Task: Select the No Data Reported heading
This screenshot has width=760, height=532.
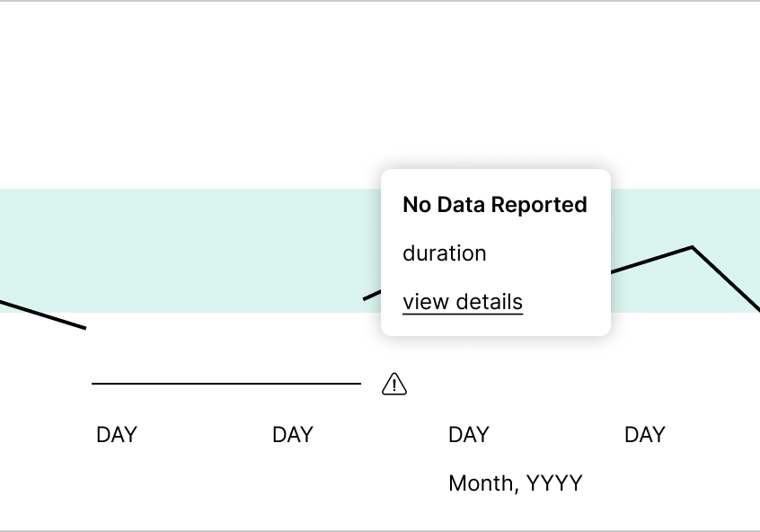Action: (495, 205)
